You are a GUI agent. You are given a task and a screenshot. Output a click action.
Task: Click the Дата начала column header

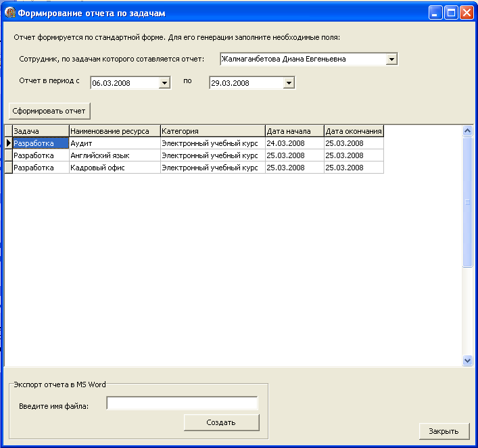point(295,131)
